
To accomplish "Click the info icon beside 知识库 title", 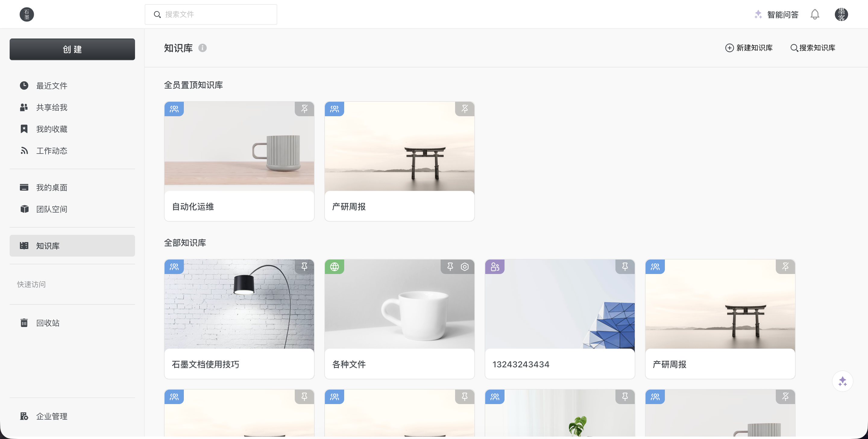I will (203, 48).
